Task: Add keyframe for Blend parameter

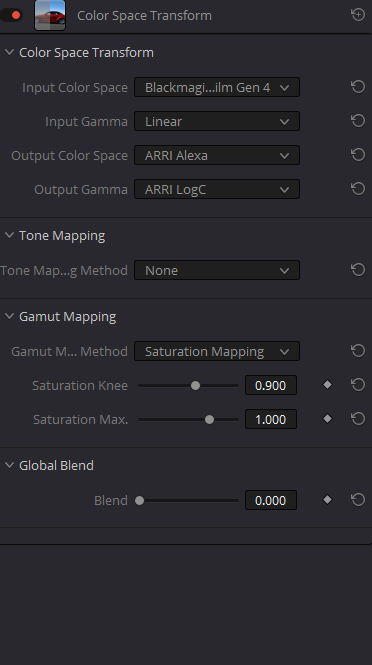Action: 327,500
